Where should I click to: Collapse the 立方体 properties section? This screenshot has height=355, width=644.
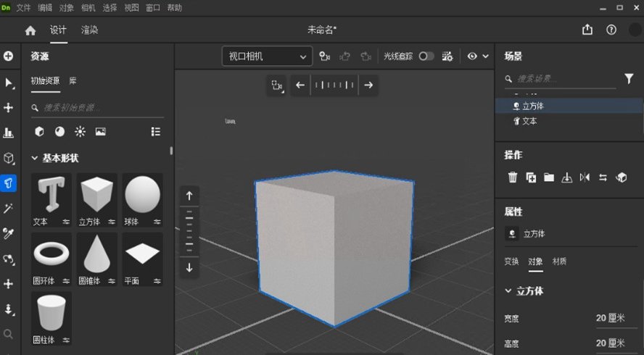coord(508,291)
